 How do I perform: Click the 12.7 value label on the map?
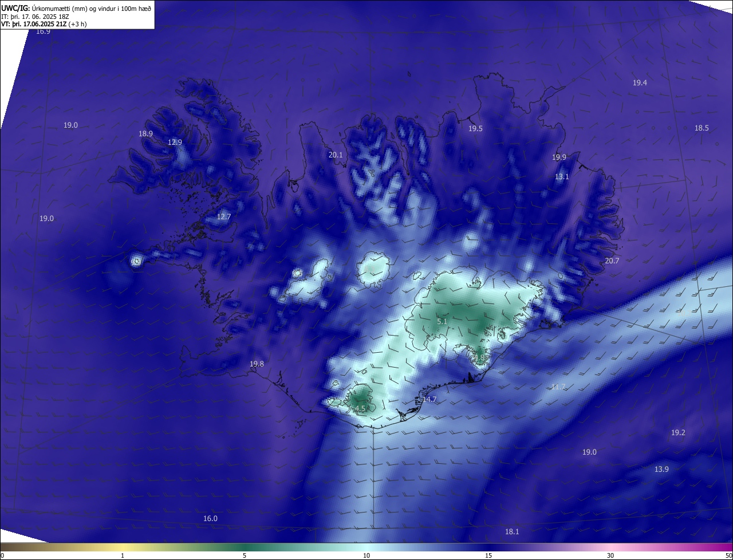point(223,217)
